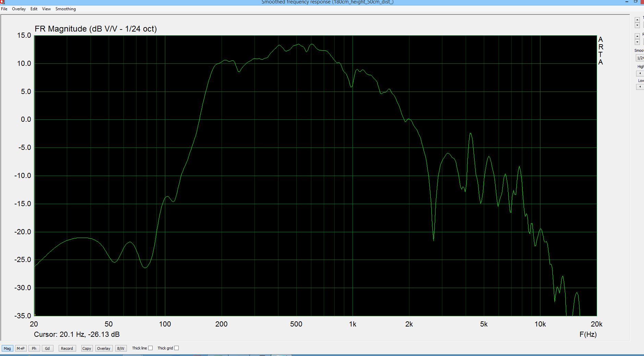This screenshot has width=644, height=356.
Task: Click the 1k frequency axis label
Action: coord(353,324)
